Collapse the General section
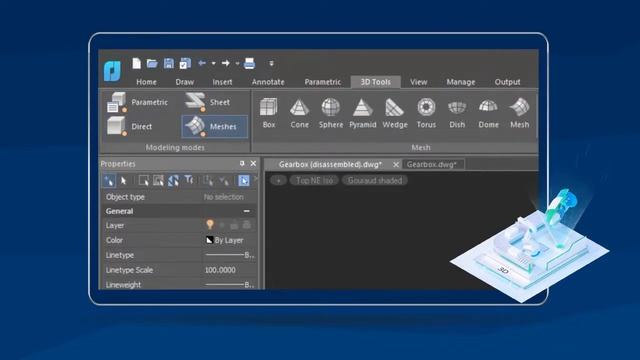Screen dimensions: 640x360 pyautogui.click(x=247, y=211)
